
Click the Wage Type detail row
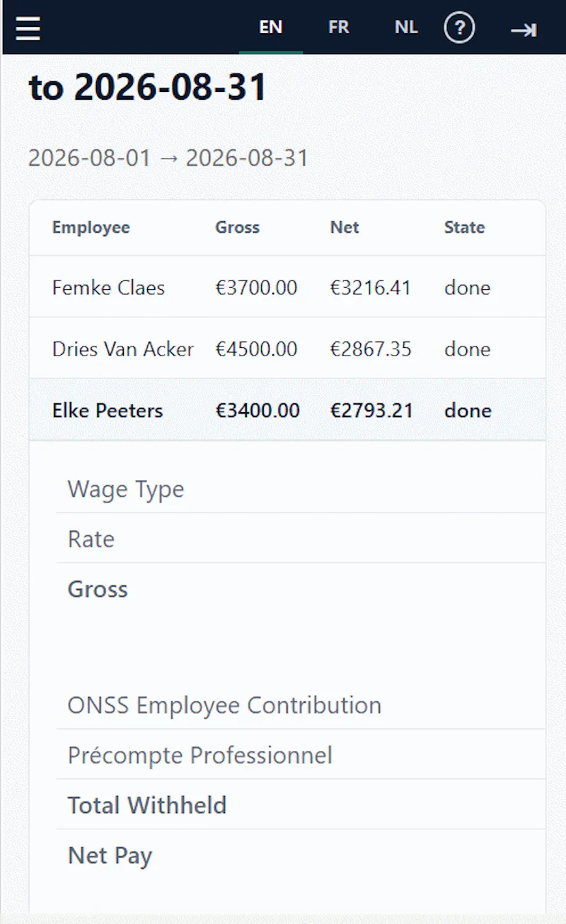[x=301, y=489]
